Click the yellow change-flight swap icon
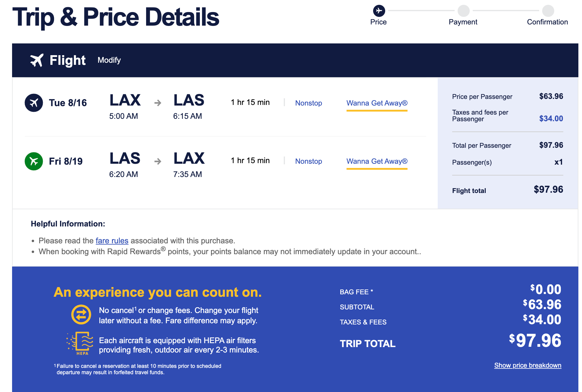Image resolution: width=582 pixels, height=392 pixels. pos(81,315)
